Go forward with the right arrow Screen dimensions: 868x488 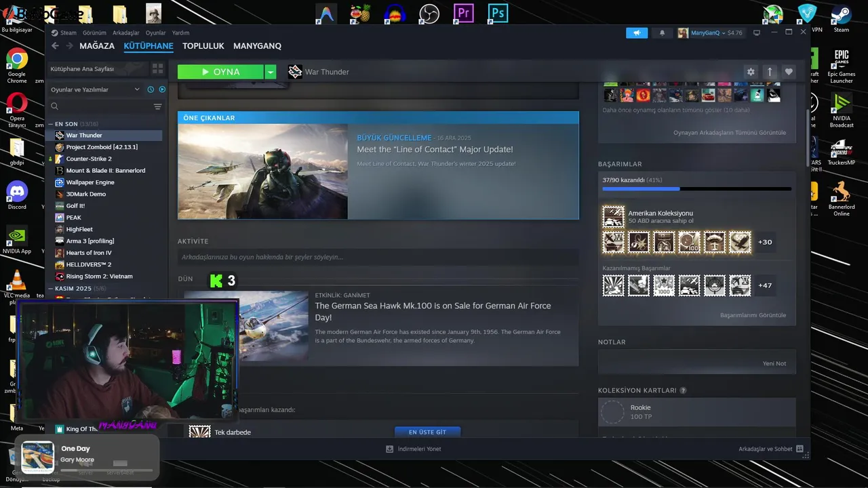69,46
